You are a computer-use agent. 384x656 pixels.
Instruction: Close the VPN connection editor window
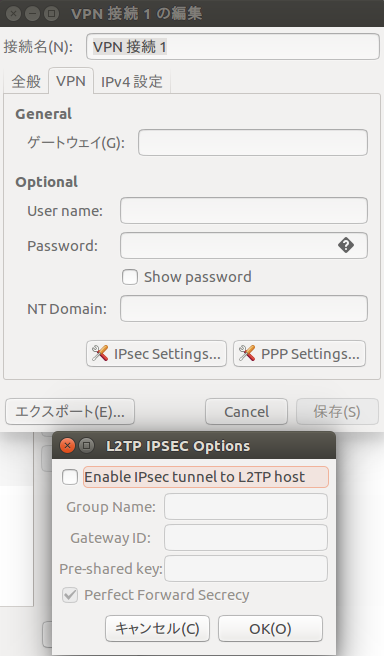14,13
